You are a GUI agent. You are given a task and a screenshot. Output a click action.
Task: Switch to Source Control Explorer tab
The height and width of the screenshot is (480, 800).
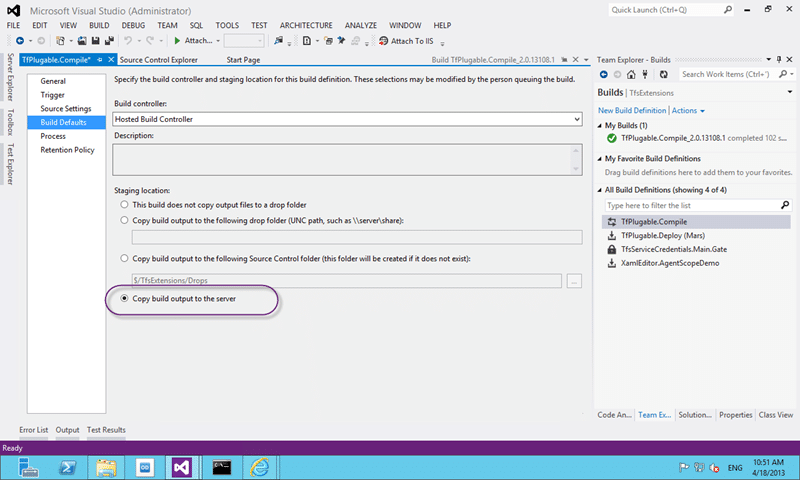click(x=158, y=60)
